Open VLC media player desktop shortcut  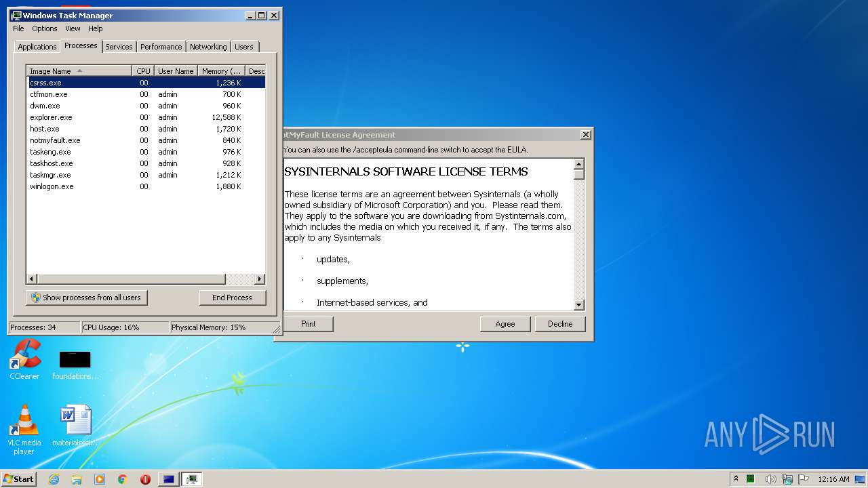(x=24, y=430)
